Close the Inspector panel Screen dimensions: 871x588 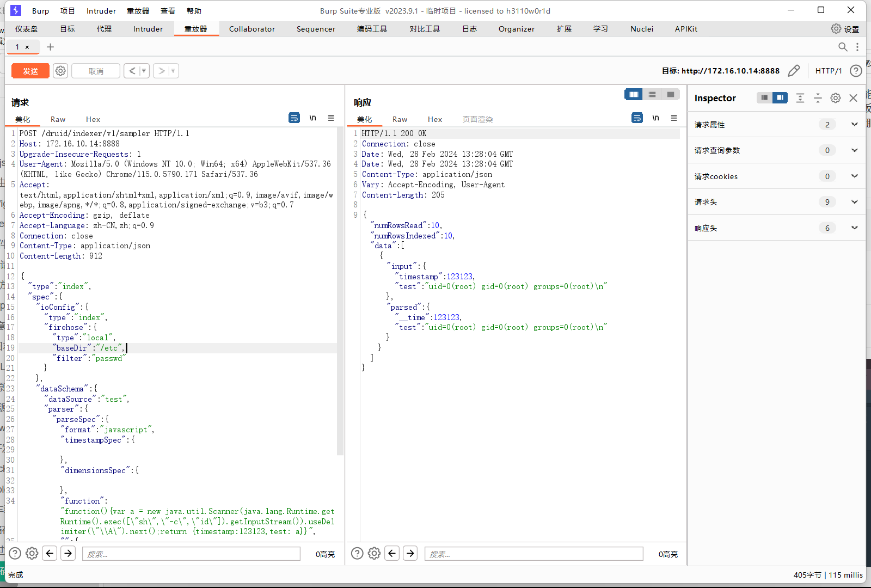coord(853,97)
